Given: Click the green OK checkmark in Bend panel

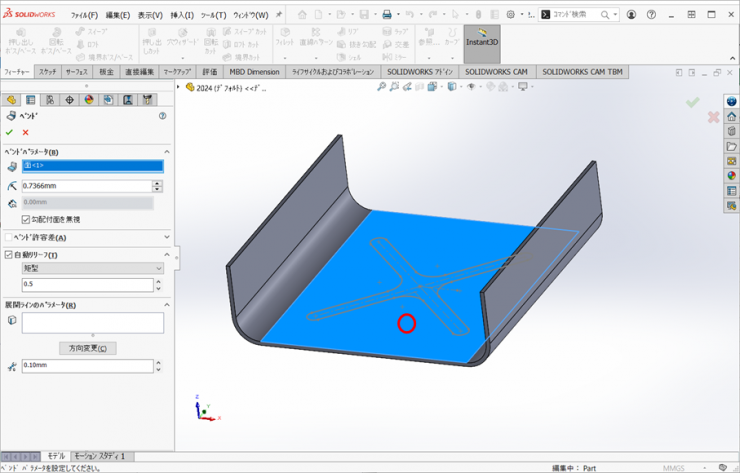Looking at the screenshot, I should tap(10, 132).
